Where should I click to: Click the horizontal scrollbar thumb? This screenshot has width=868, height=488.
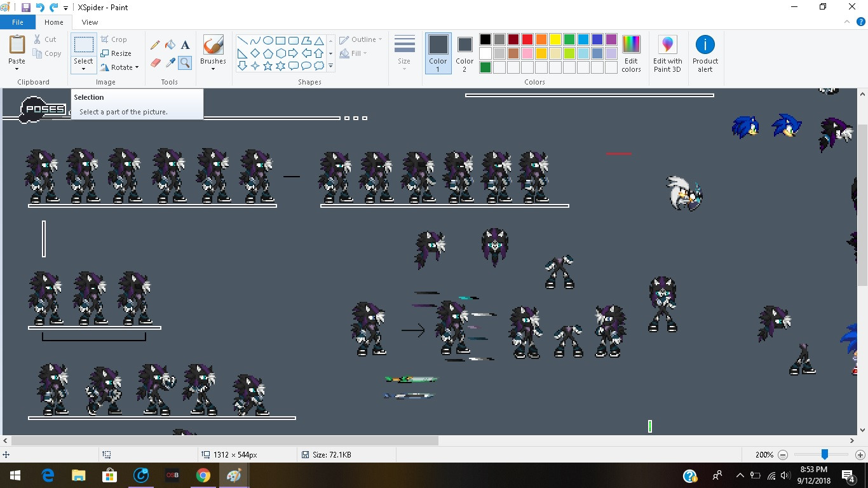pos(225,440)
